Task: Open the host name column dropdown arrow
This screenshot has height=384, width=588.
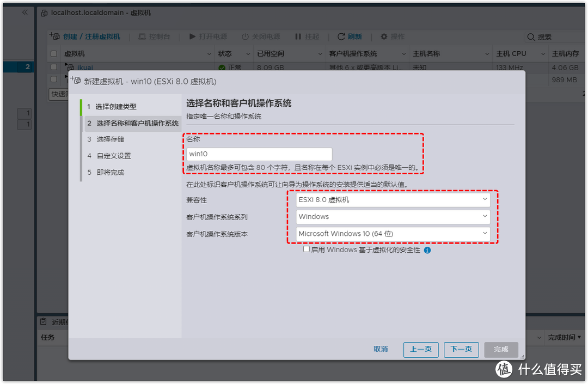Action: (x=487, y=54)
